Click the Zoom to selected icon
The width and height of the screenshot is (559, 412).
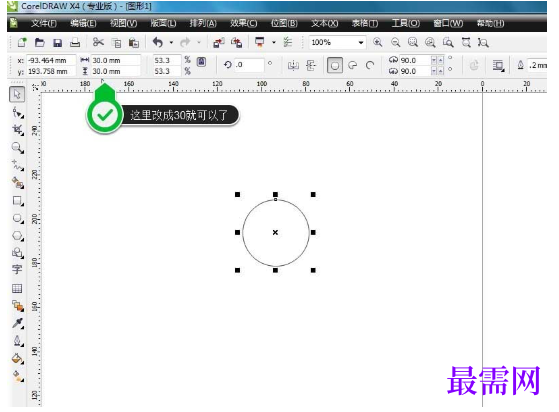click(x=413, y=42)
